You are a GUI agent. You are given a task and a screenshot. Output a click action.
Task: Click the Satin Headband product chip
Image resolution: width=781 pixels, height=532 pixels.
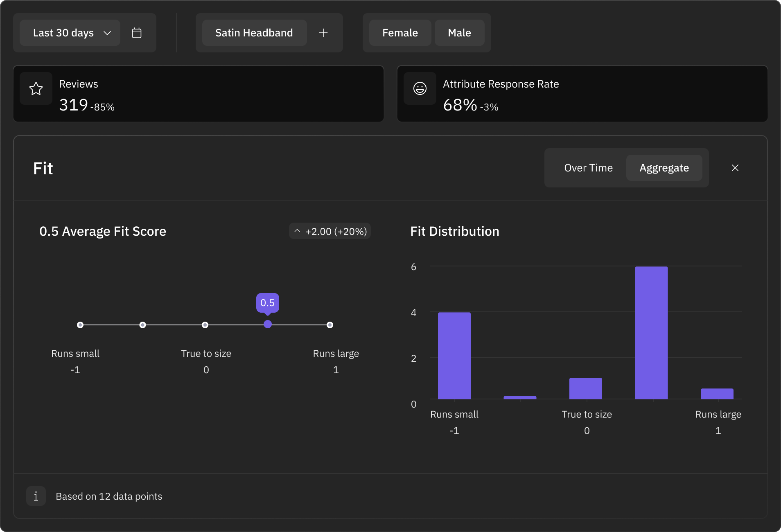click(x=254, y=33)
